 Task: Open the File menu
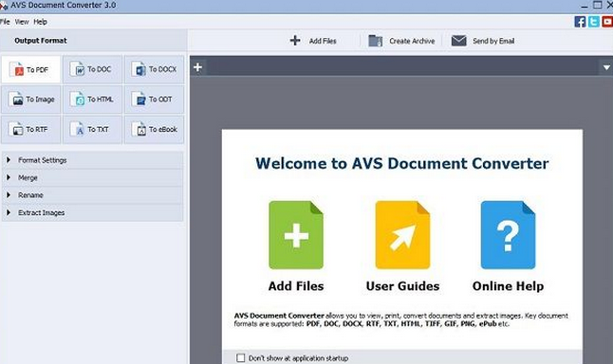tap(5, 22)
